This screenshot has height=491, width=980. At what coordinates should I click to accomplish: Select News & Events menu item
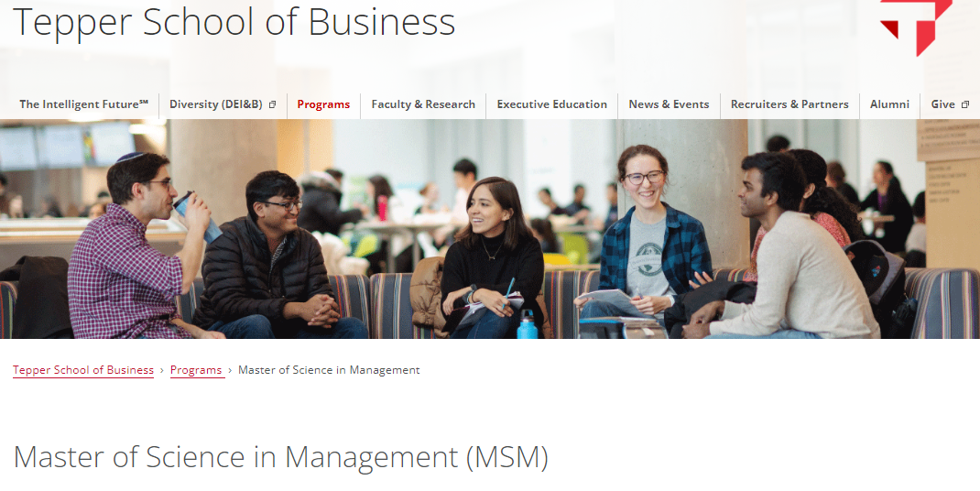click(669, 104)
